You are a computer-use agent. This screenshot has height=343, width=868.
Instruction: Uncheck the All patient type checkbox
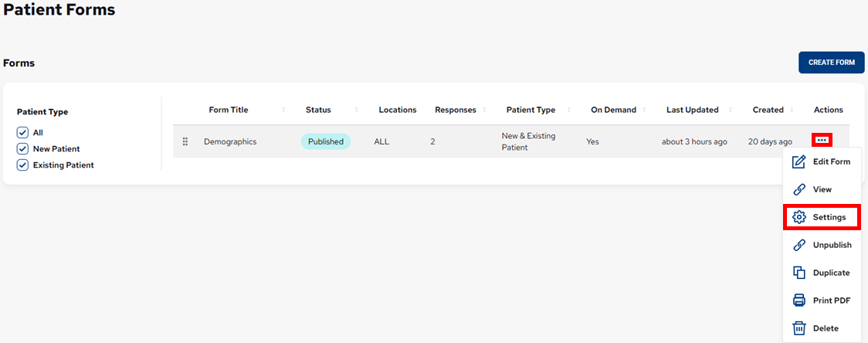pos(22,132)
